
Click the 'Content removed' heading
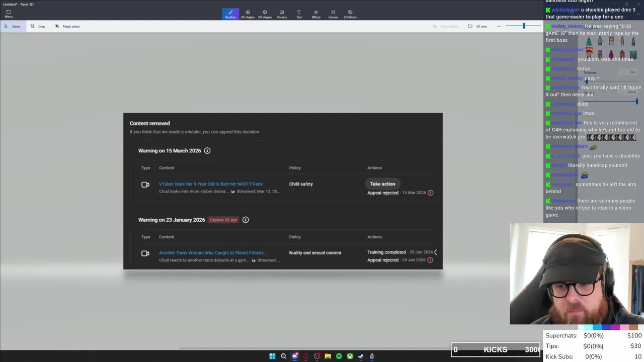(150, 123)
